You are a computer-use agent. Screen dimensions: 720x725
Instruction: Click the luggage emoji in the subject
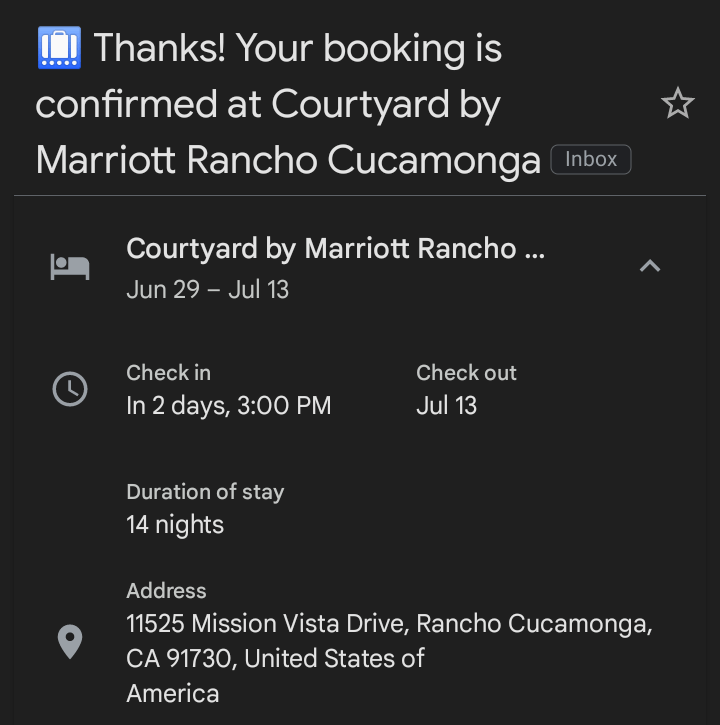[x=58, y=48]
